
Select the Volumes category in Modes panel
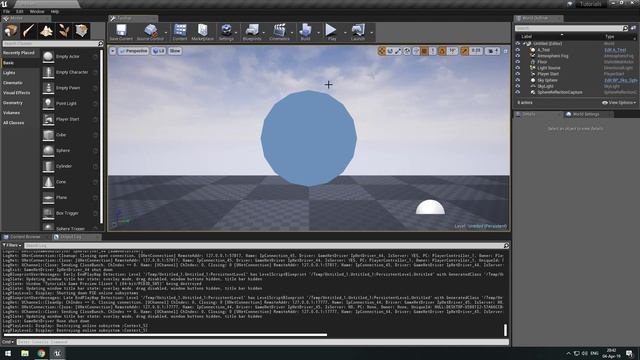(x=11, y=113)
